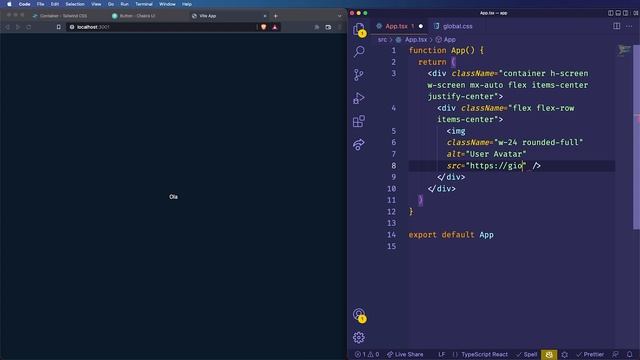640x360 pixels.
Task: Click the bookmark icon in browser toolbar
Action: (58, 27)
